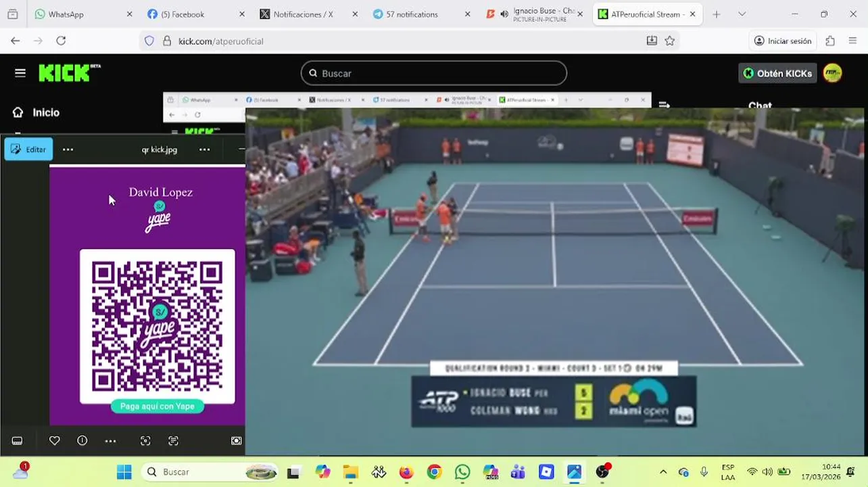Go to Inicio in Kick sidebar

pyautogui.click(x=37, y=112)
